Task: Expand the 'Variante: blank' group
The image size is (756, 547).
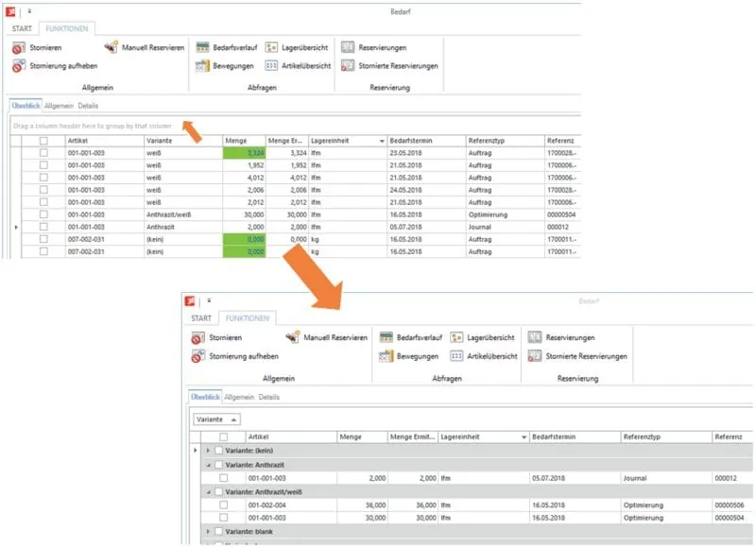Action: pos(207,532)
